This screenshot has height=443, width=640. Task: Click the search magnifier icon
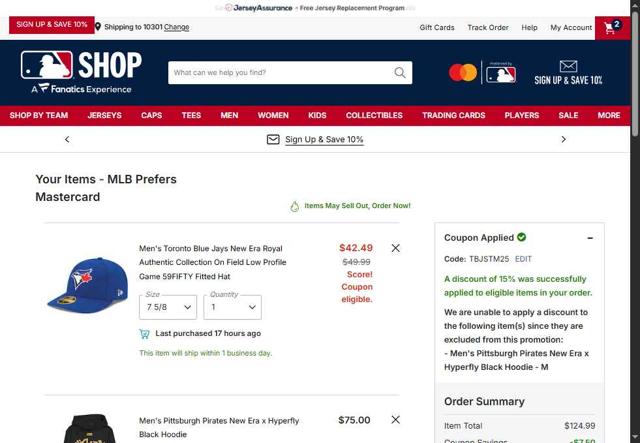pos(400,73)
